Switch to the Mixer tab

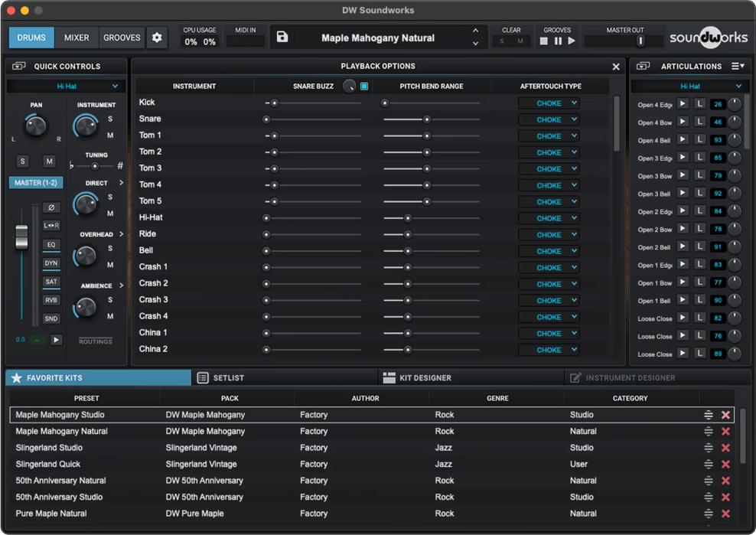tap(77, 38)
